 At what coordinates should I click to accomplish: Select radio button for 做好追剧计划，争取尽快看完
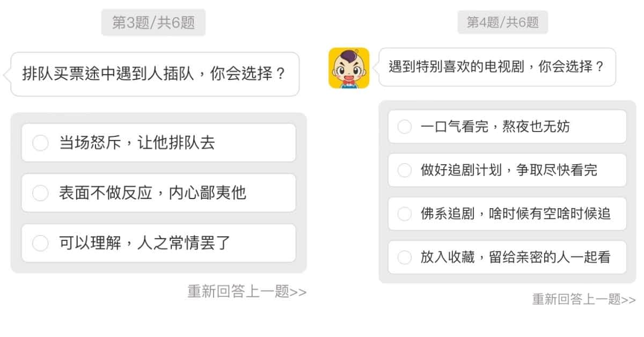click(404, 171)
